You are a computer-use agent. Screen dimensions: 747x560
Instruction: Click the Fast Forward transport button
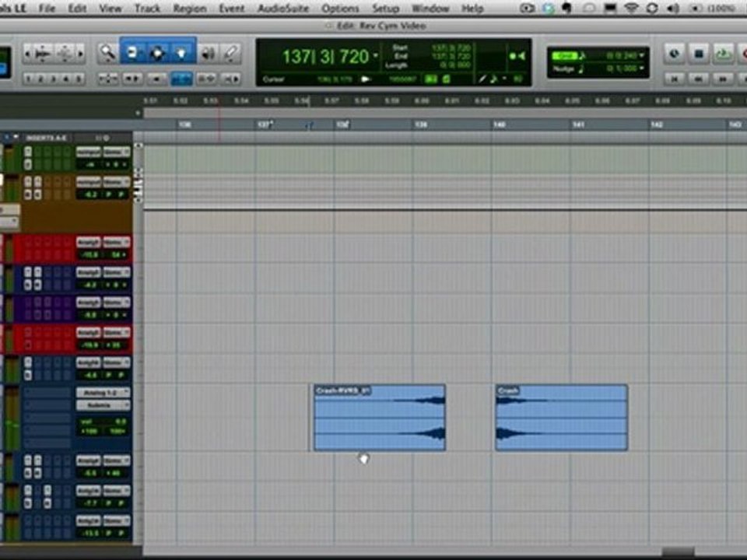(x=723, y=79)
